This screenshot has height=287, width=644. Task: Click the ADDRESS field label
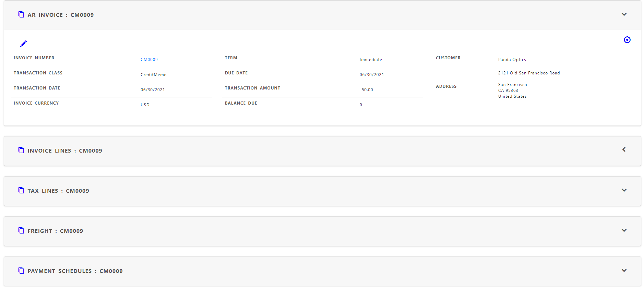pyautogui.click(x=446, y=86)
